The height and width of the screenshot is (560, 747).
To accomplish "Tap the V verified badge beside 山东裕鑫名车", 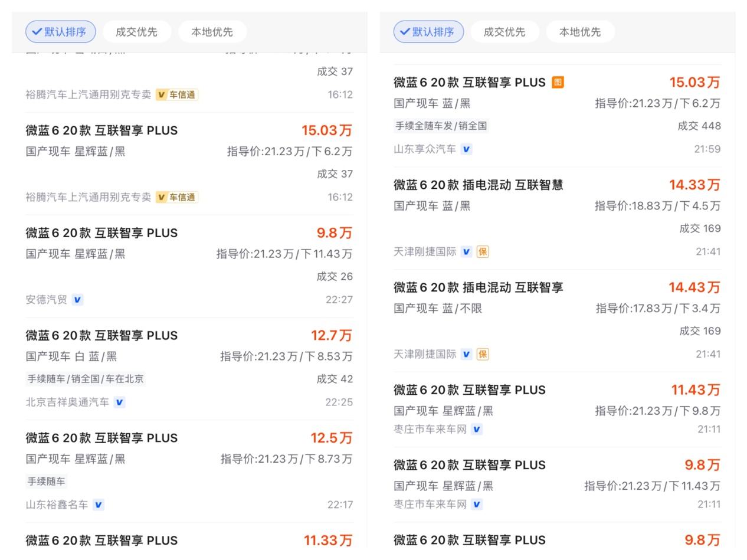I will click(99, 505).
